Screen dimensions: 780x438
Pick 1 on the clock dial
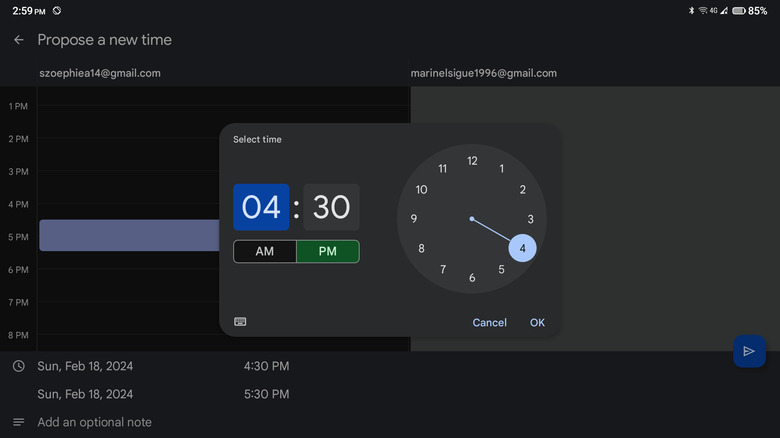pos(501,169)
